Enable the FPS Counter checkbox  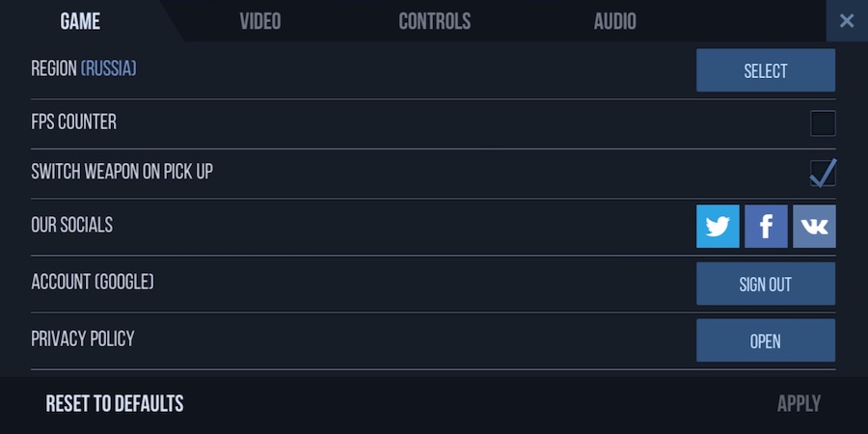click(x=823, y=122)
